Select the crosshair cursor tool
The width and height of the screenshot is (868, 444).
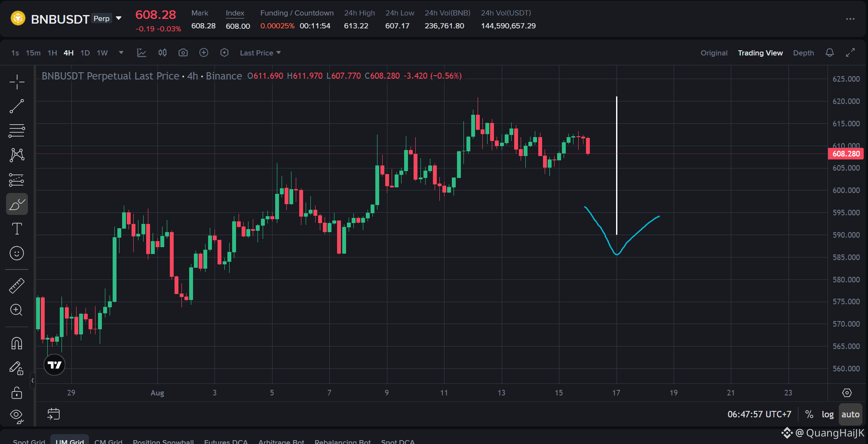[x=17, y=82]
